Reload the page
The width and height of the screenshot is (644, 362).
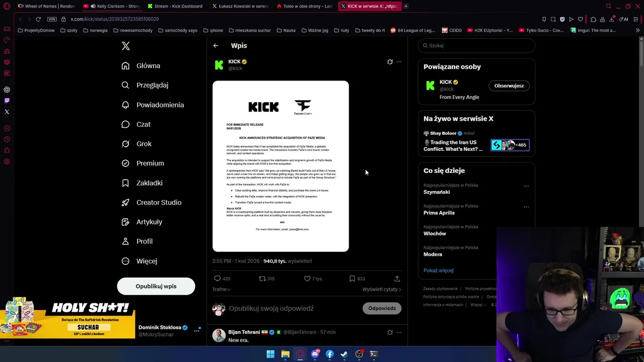(38, 19)
